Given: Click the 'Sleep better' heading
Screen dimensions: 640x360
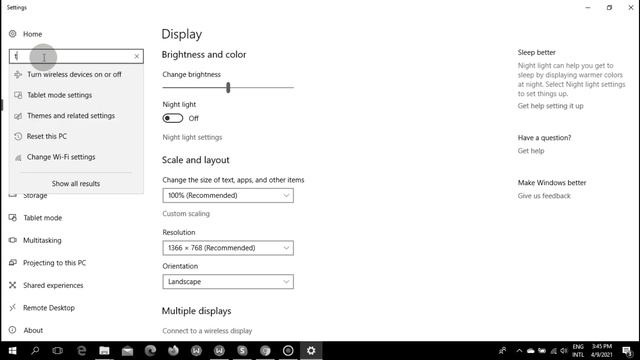Looking at the screenshot, I should click(x=536, y=52).
